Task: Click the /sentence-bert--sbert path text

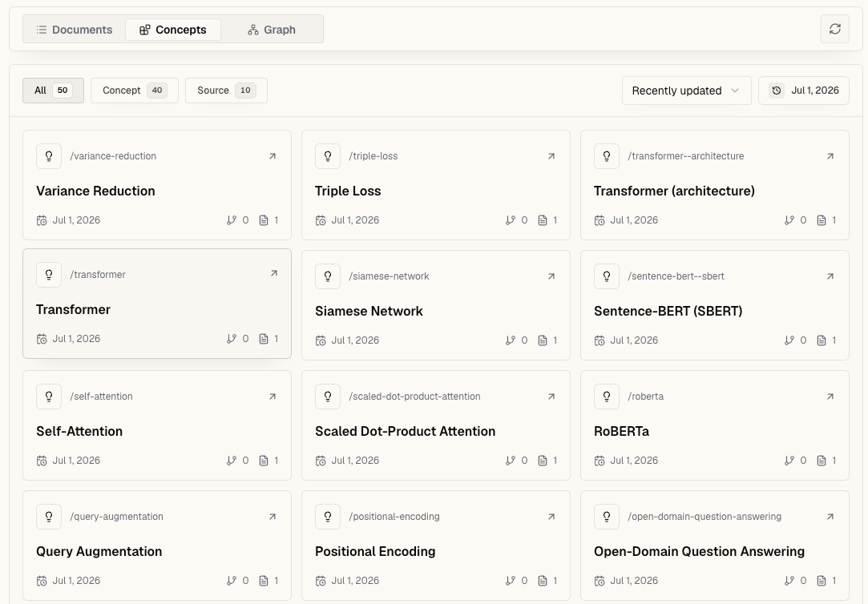Action: click(676, 276)
